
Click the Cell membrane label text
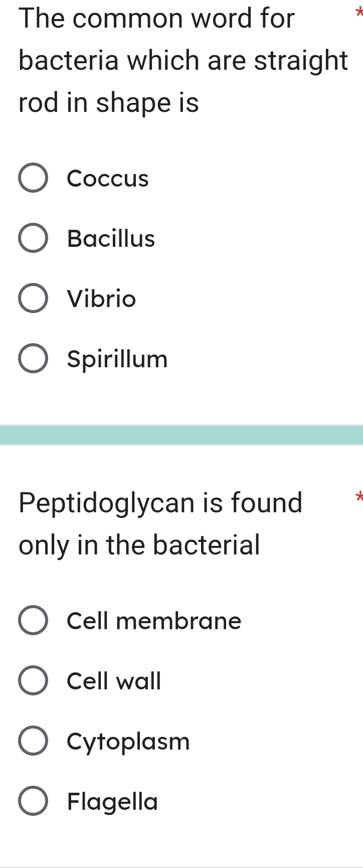pos(154,621)
